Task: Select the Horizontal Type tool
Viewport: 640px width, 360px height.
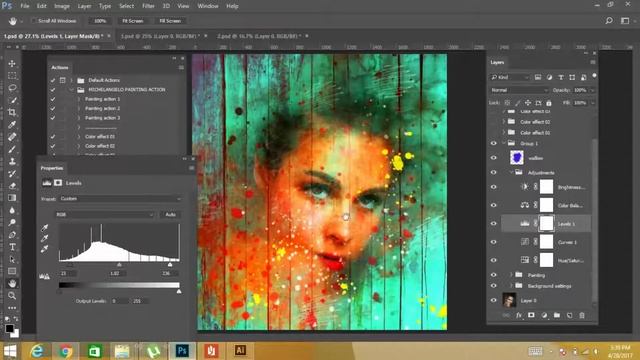Action: (x=12, y=247)
